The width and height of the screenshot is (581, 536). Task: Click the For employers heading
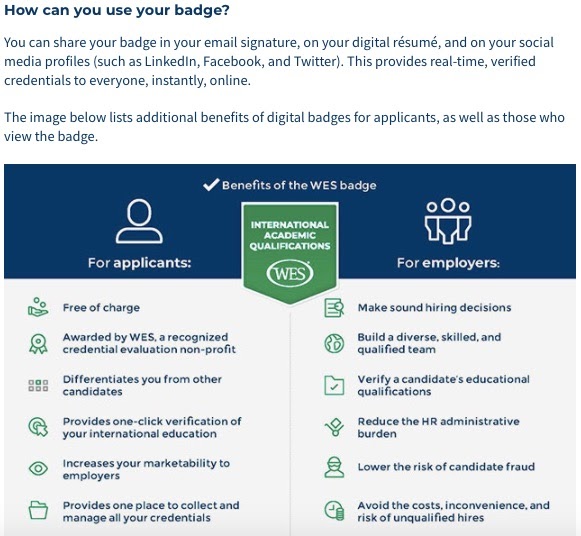[x=448, y=263]
